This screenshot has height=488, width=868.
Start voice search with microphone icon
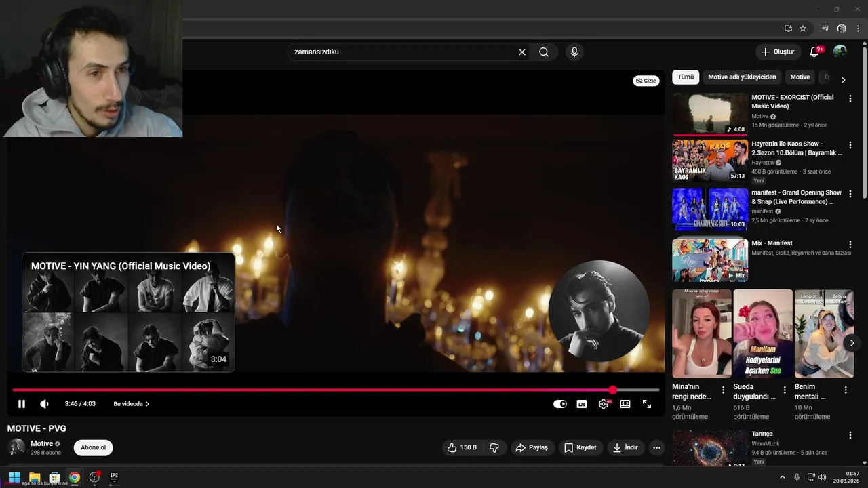pos(574,52)
